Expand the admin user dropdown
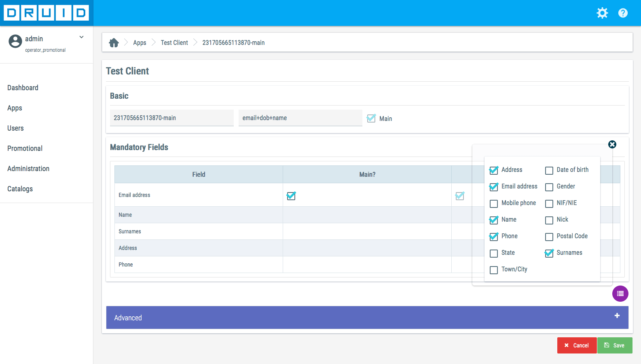The height and width of the screenshot is (364, 641). (x=81, y=37)
